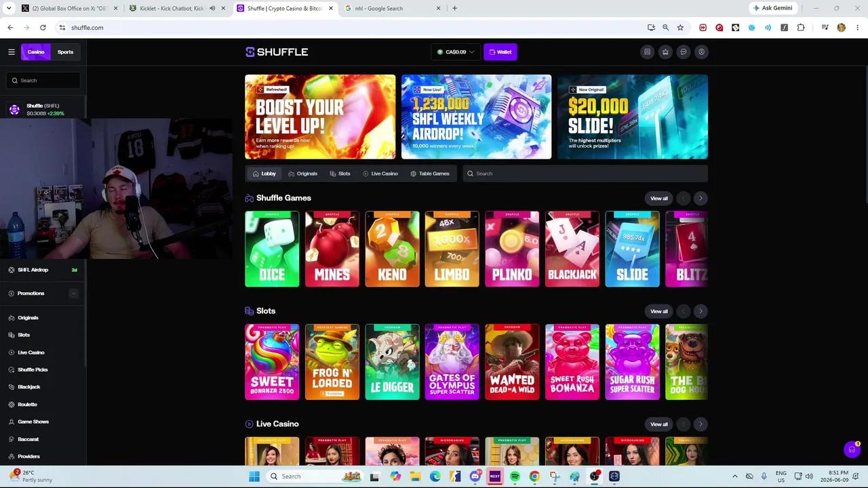The width and height of the screenshot is (868, 488).
Task: Click the lobby games Search field
Action: click(585, 174)
